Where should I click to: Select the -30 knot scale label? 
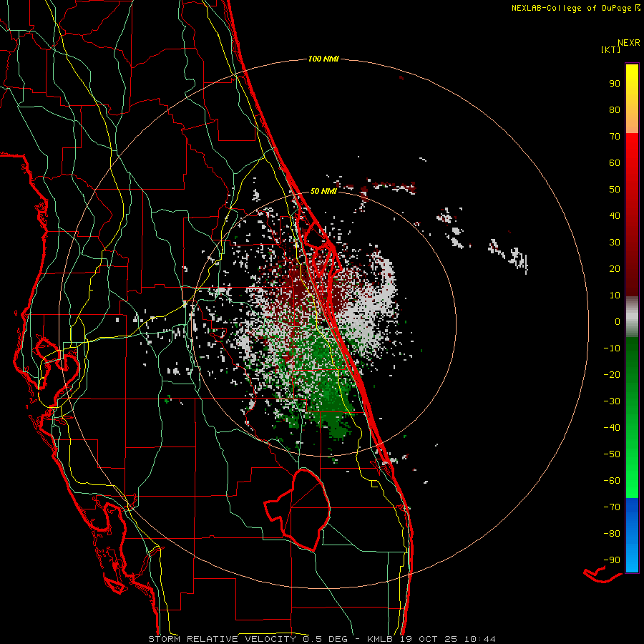(612, 401)
